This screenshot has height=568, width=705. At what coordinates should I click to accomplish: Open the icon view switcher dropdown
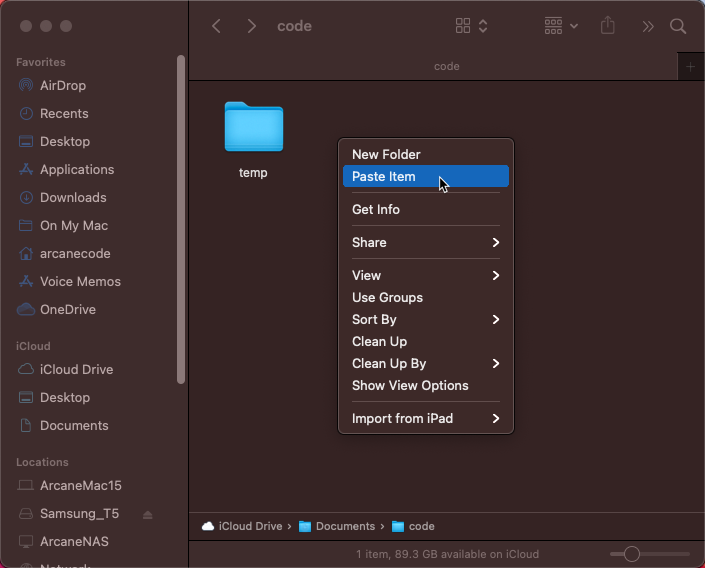click(x=471, y=26)
